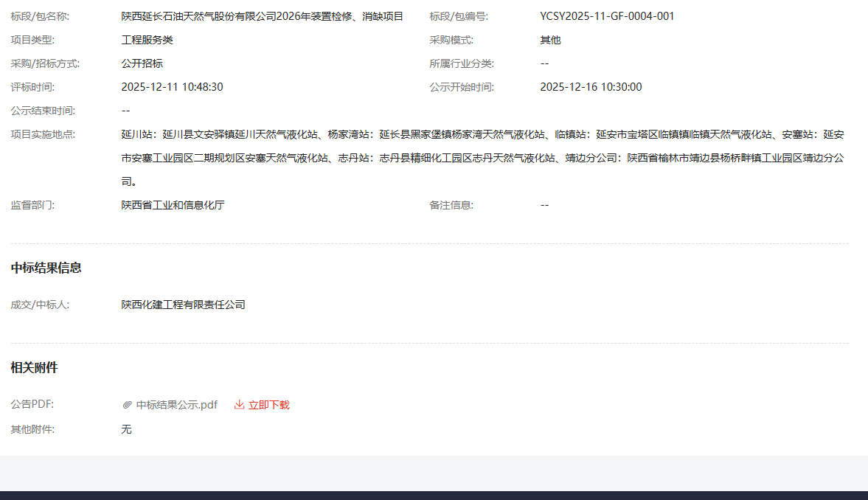Click the supervising department 陕西省工业和信息化厅

(x=173, y=205)
